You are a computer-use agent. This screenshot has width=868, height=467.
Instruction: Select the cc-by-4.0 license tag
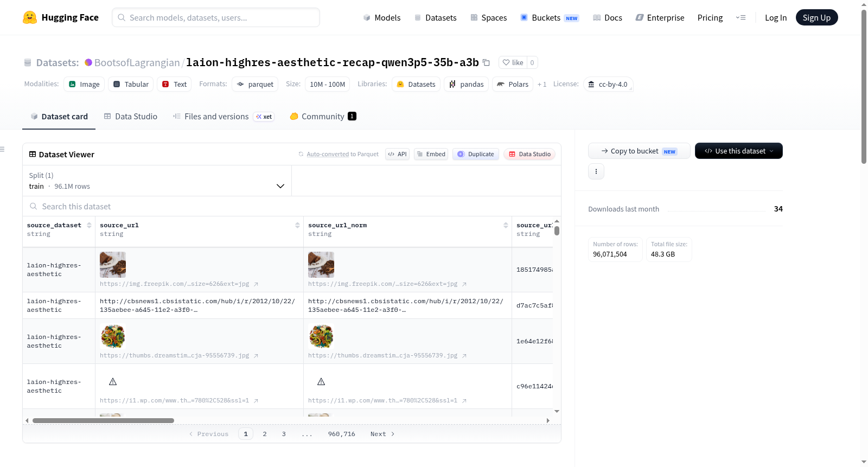608,84
